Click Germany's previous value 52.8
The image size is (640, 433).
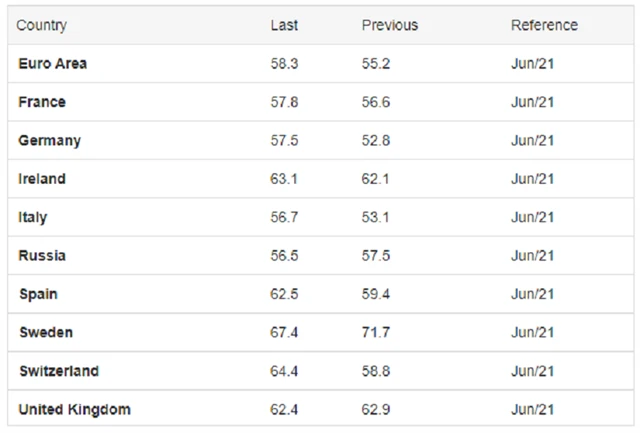[x=376, y=141]
